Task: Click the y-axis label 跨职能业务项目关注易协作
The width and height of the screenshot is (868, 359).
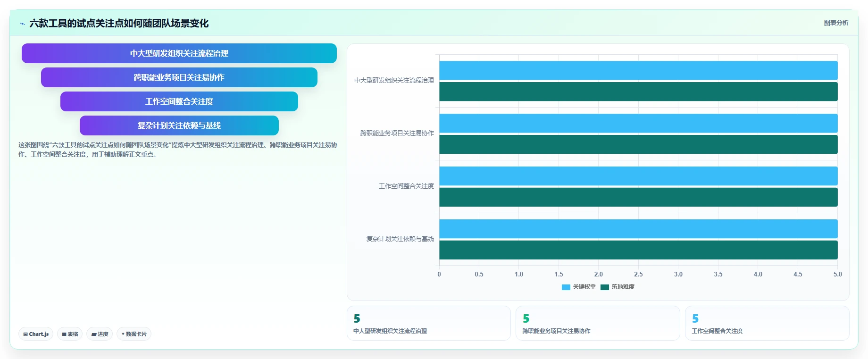Action: (x=397, y=134)
